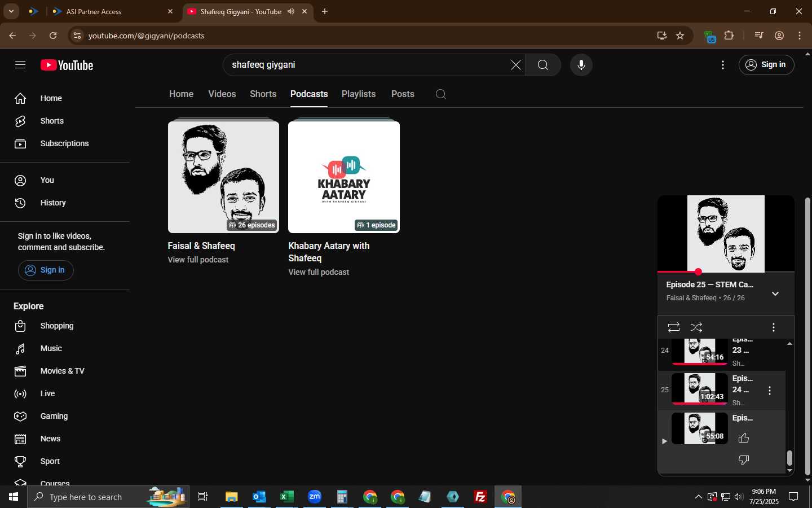Screen dimensions: 812x508
Task: Open View full podcast under Faisal & Shafeeq
Action: pyautogui.click(x=198, y=260)
